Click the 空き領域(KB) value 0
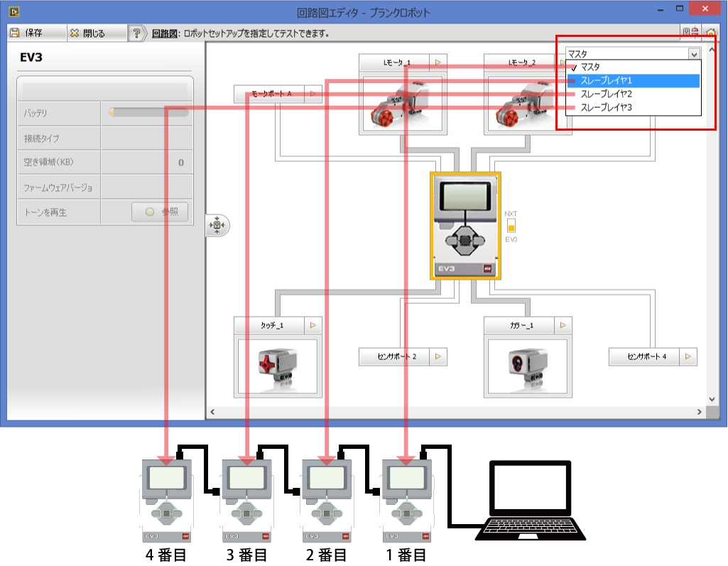This screenshot has height=566, width=728. coord(181,163)
